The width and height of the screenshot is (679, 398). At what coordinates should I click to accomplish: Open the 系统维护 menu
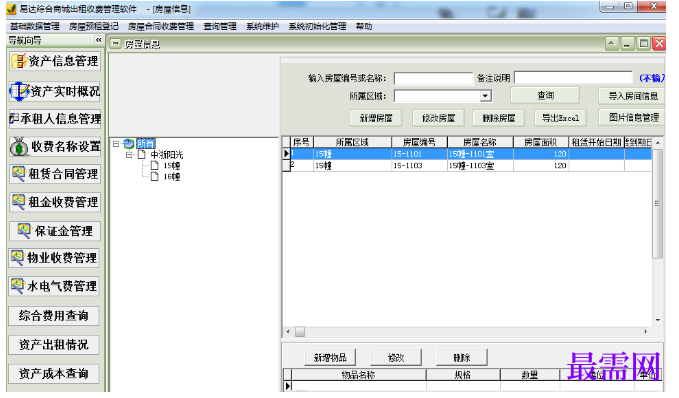[x=262, y=26]
